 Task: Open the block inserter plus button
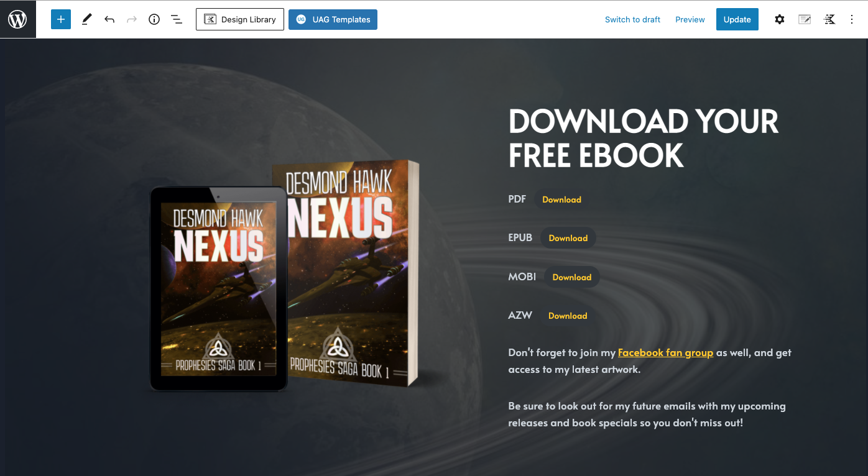point(61,19)
